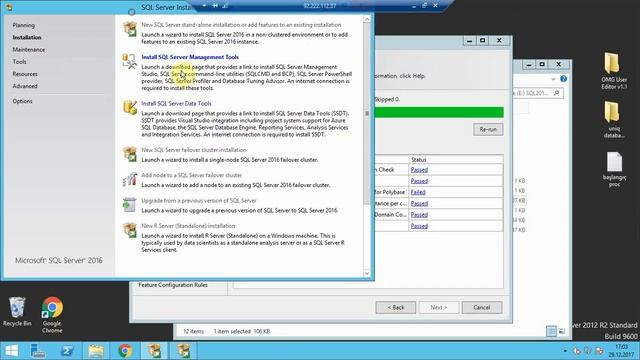Open New SQL Server failover cluster installation
The image size is (640, 360).
point(193,150)
